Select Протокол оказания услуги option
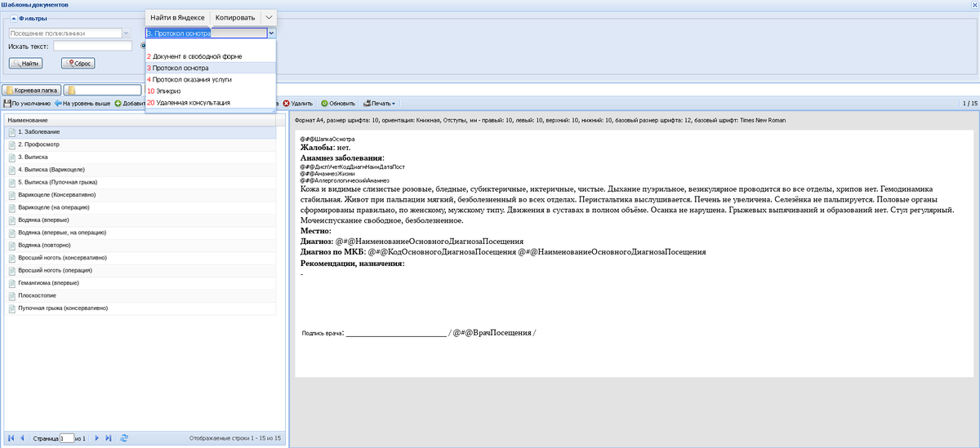 (211, 80)
